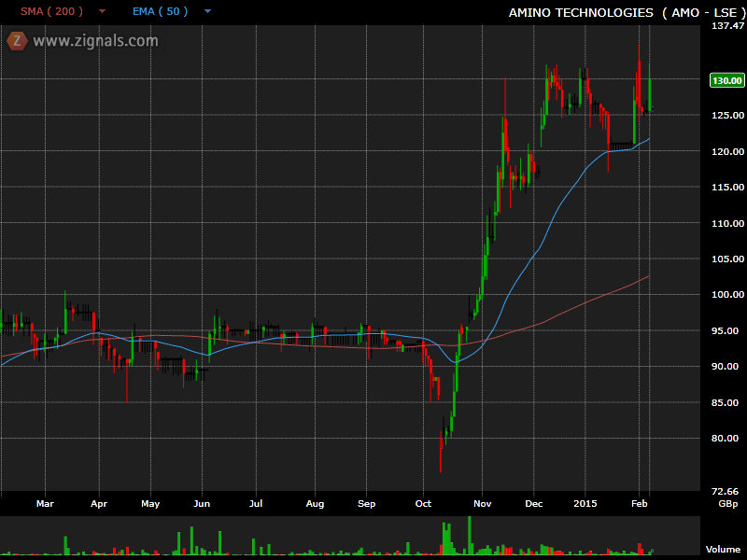Image resolution: width=747 pixels, height=560 pixels.
Task: Click the Mar label on time axis
Action: [x=45, y=503]
